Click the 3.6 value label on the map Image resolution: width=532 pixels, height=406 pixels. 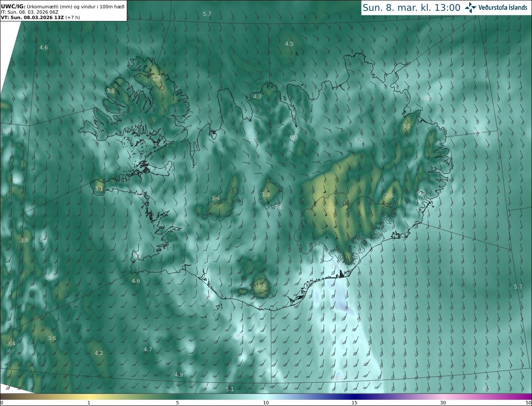[52, 338]
